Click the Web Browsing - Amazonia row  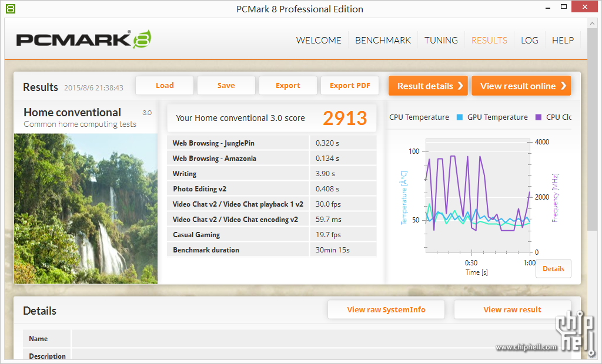point(272,159)
